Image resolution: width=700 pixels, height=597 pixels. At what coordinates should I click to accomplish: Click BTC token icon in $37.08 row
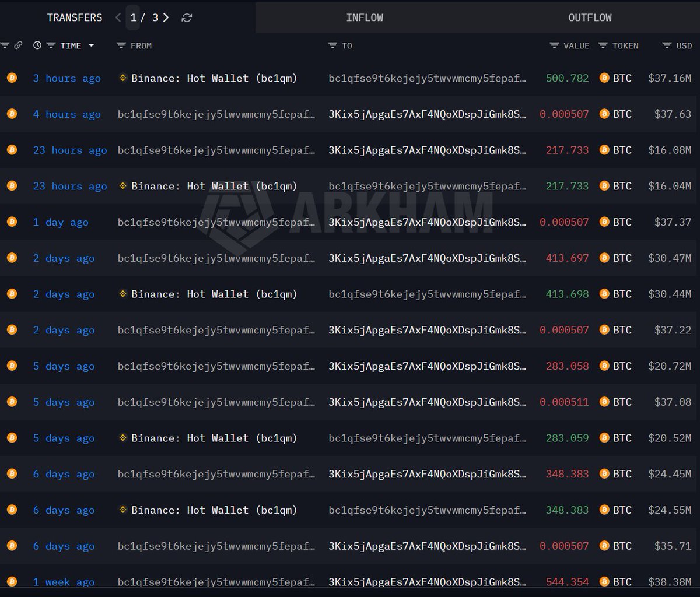[x=604, y=402]
